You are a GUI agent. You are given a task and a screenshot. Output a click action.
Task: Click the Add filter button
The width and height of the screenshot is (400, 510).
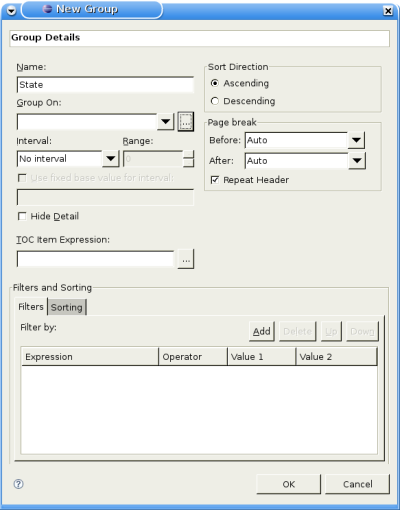pyautogui.click(x=262, y=331)
